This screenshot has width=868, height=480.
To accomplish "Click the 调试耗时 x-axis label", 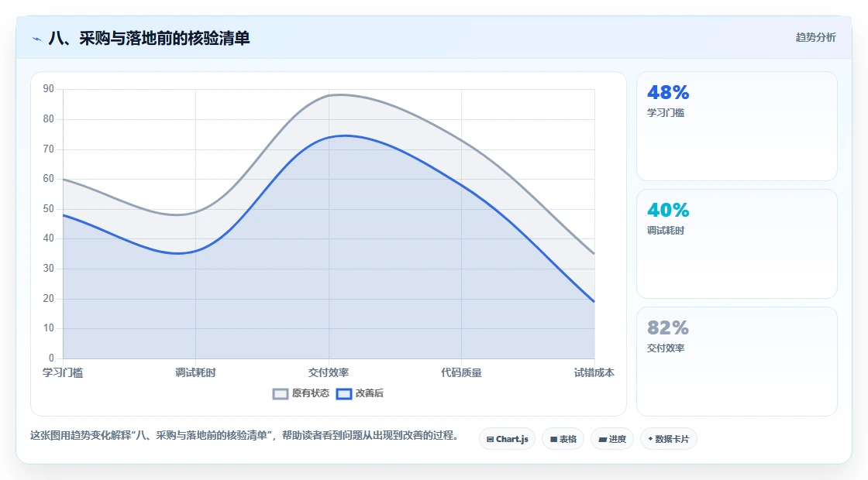I will tap(195, 372).
